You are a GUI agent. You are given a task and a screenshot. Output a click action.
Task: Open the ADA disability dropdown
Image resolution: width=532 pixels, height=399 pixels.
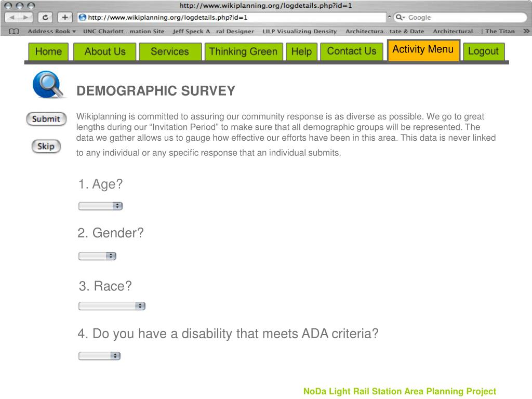[x=99, y=355]
